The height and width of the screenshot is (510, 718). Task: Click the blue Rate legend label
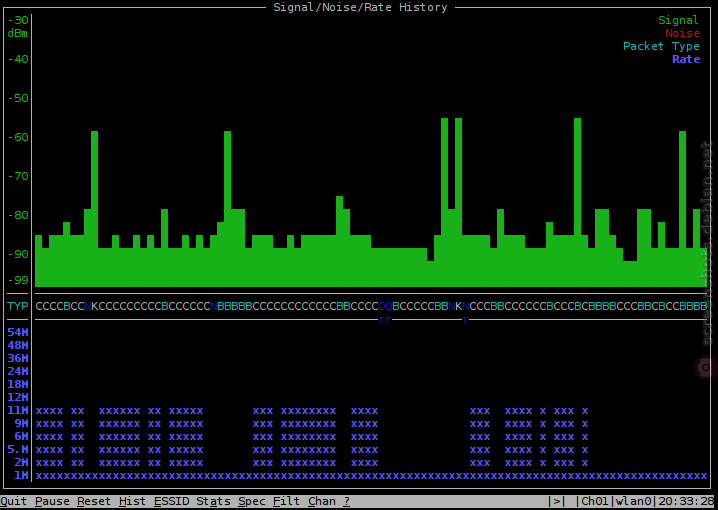[x=686, y=59]
